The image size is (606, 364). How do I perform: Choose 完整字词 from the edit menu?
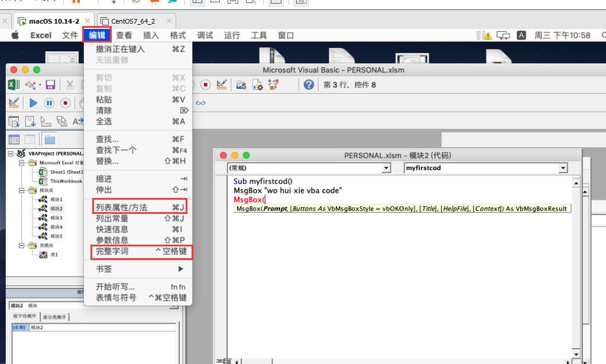click(x=138, y=251)
